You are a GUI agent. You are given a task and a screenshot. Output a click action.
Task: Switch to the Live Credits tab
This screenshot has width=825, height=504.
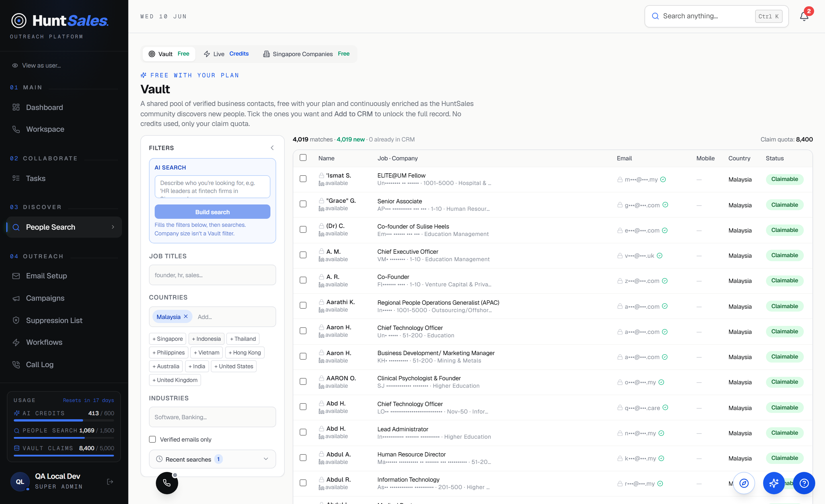(x=226, y=54)
